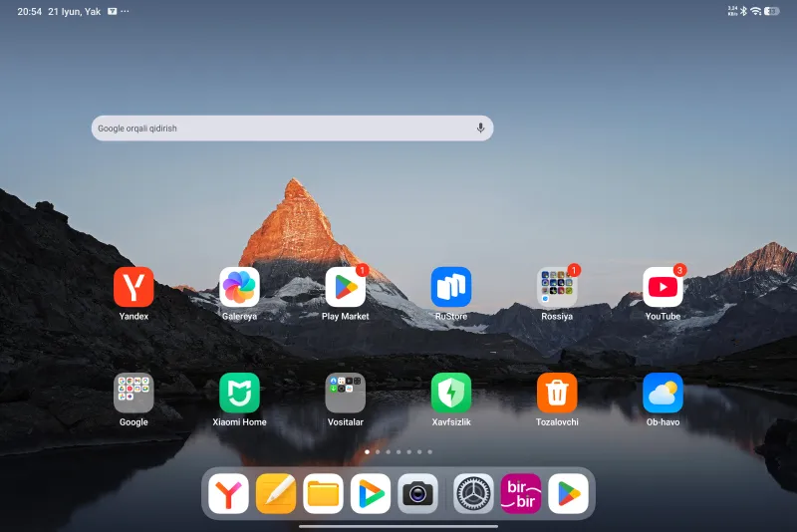
Task: Launch the Play Market app with badge
Action: click(x=345, y=287)
